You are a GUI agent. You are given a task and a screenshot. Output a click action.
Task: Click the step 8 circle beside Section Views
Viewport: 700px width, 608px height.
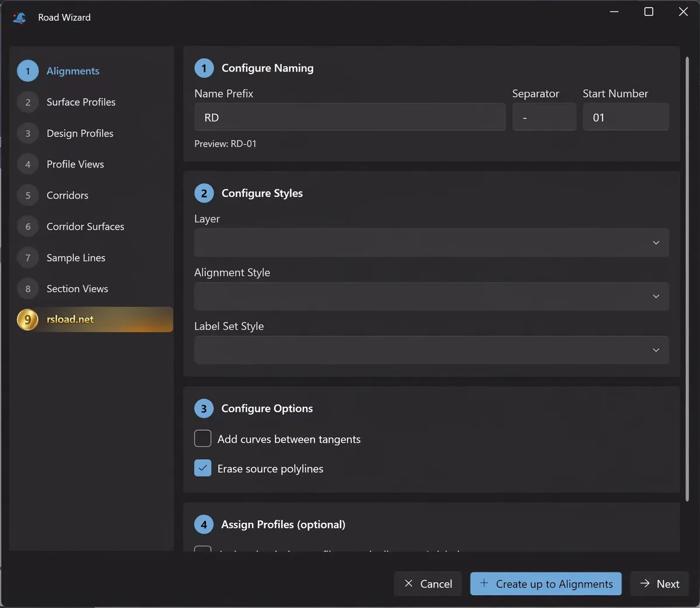tap(27, 289)
